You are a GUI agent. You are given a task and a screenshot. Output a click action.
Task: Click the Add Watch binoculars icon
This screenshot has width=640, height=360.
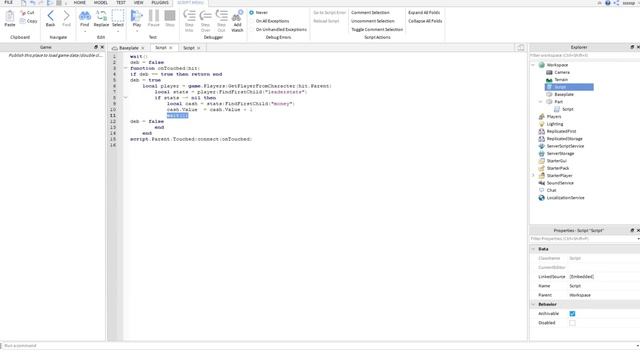(237, 16)
